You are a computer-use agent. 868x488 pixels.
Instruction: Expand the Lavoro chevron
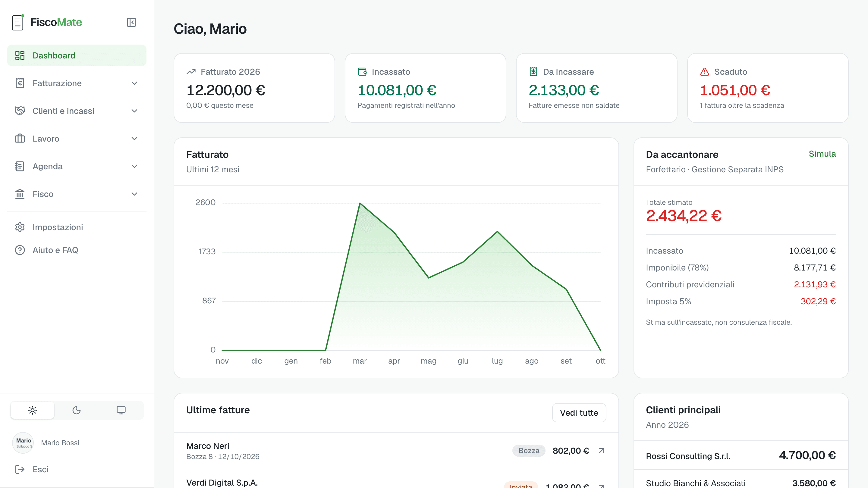pyautogui.click(x=134, y=139)
